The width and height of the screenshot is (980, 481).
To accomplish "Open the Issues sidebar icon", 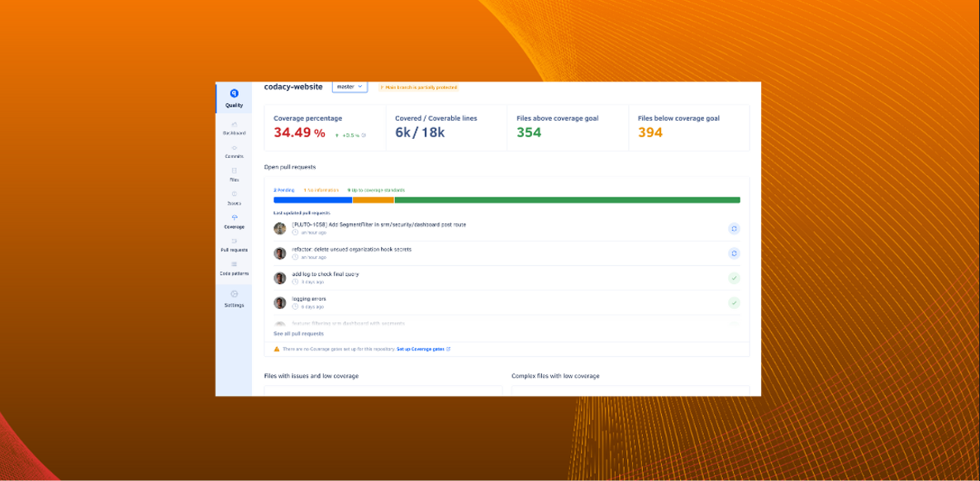I will click(x=235, y=194).
